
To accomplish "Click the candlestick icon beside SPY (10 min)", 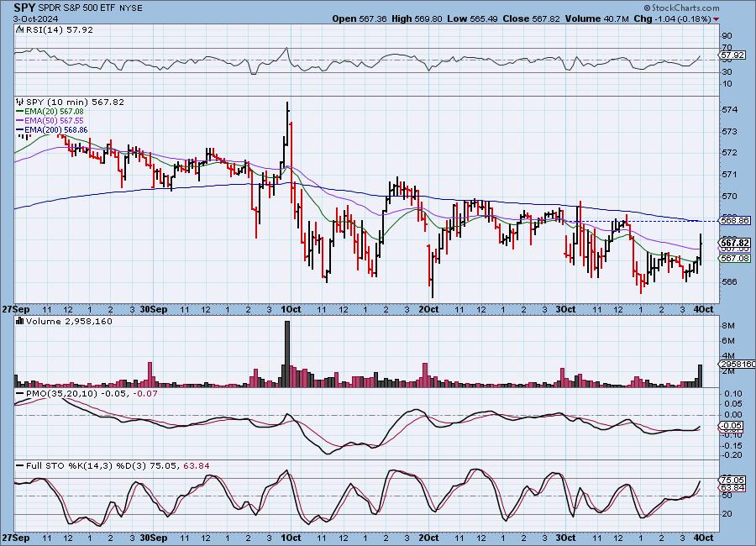I will pyautogui.click(x=20, y=102).
